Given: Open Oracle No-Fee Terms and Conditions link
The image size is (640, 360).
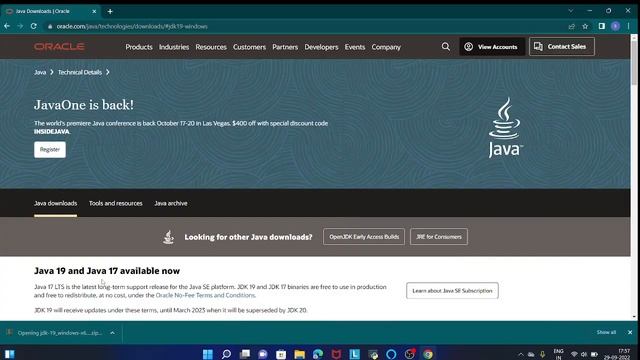Looking at the screenshot, I should coord(205,295).
